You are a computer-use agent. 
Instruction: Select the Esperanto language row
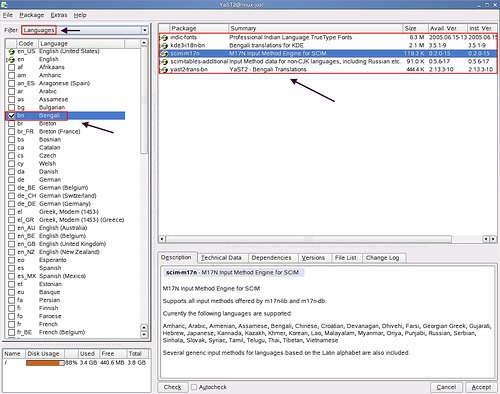coord(66,260)
